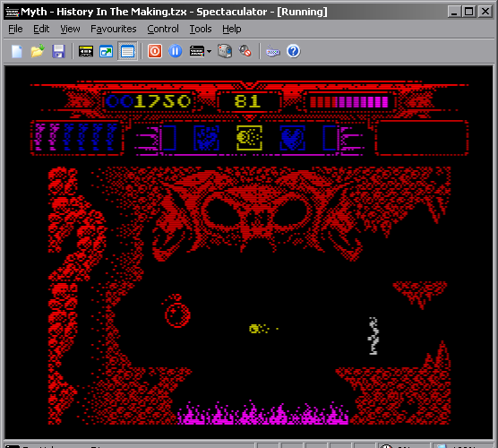Open the Edit menu

[41, 29]
